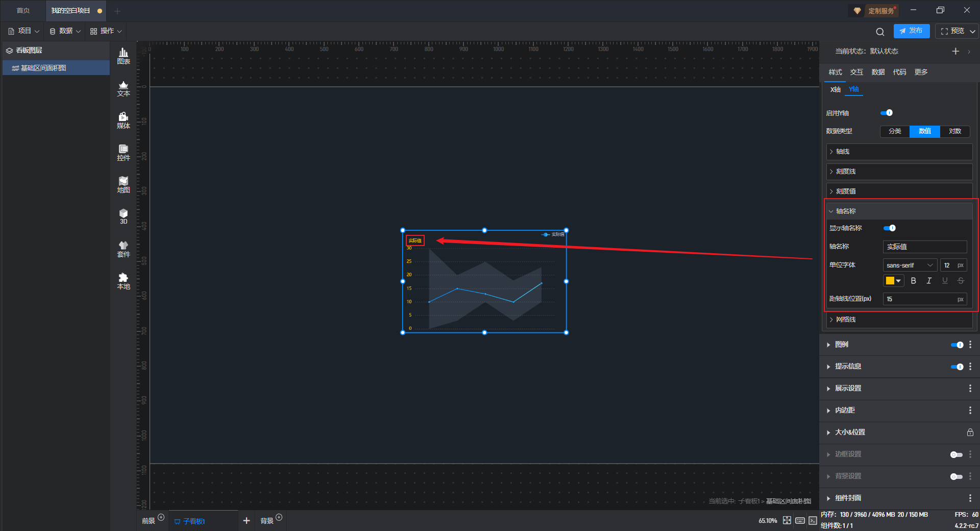Open more options for 提示信息 section
980x531 pixels.
[970, 367]
